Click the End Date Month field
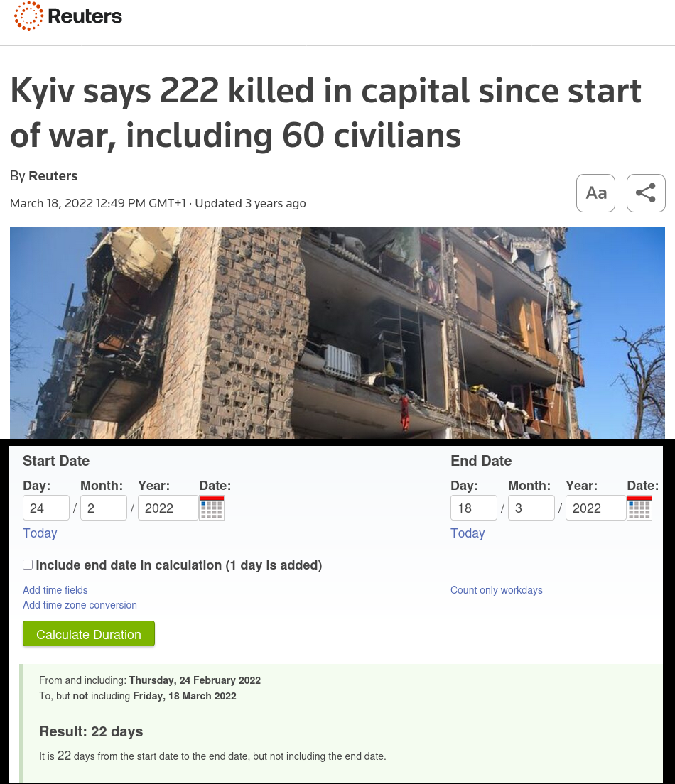This screenshot has width=675, height=784. 531,508
